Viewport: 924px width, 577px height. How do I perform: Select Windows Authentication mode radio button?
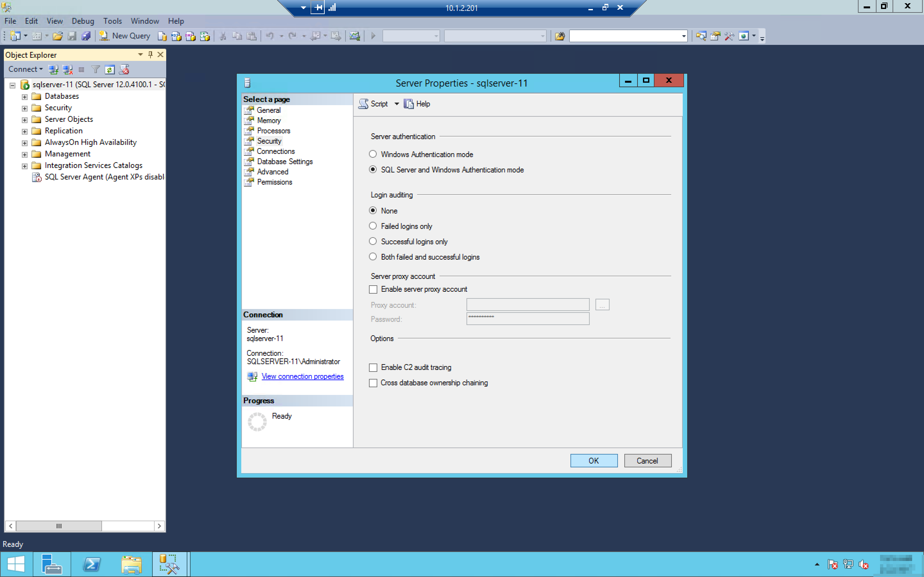coord(373,154)
